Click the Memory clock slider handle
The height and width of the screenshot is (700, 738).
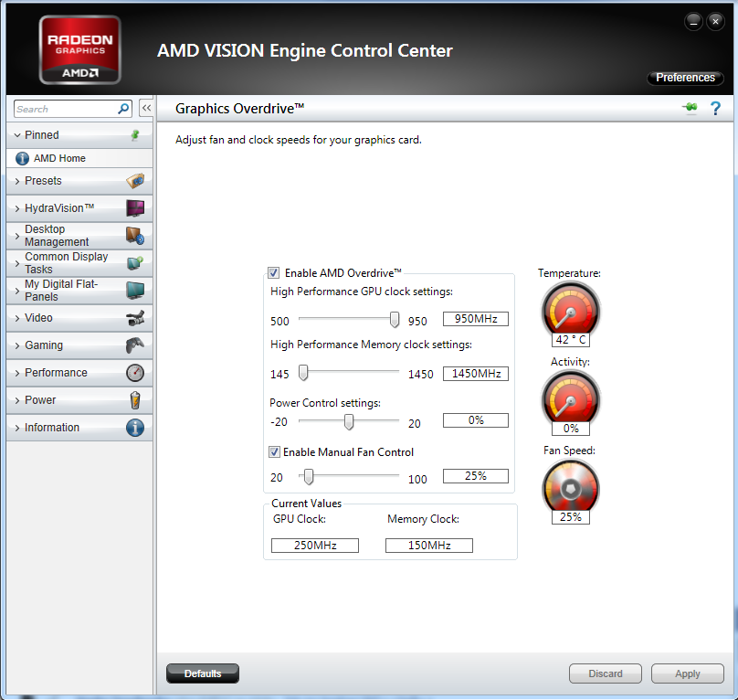click(303, 373)
